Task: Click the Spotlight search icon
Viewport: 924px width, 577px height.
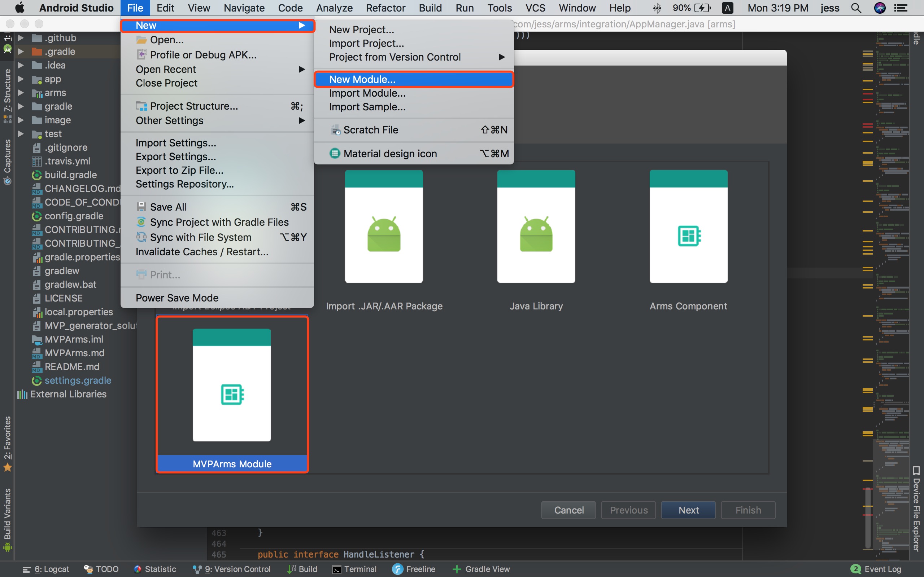Action: (x=856, y=8)
